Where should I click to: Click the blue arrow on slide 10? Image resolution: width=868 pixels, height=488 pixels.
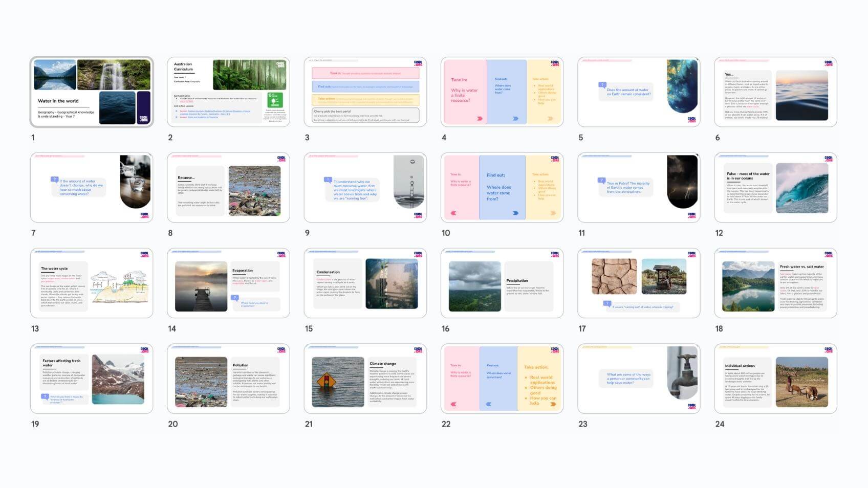click(515, 213)
